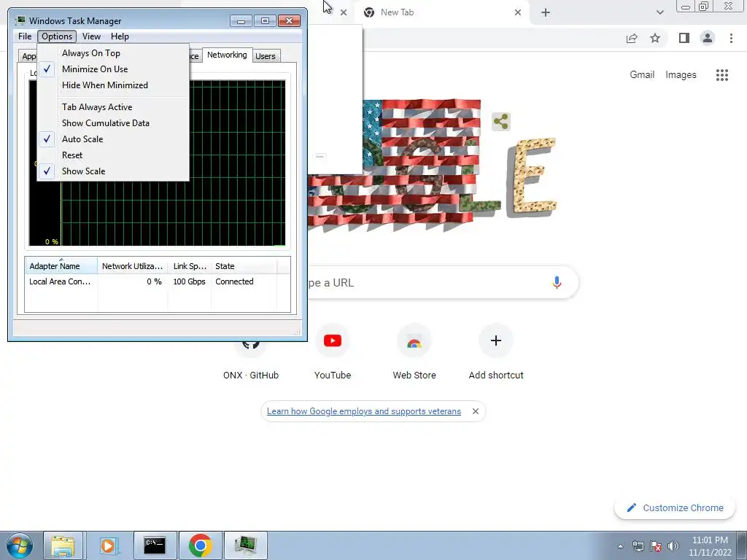The height and width of the screenshot is (560, 747).
Task: Select the Networking tab
Action: [227, 55]
